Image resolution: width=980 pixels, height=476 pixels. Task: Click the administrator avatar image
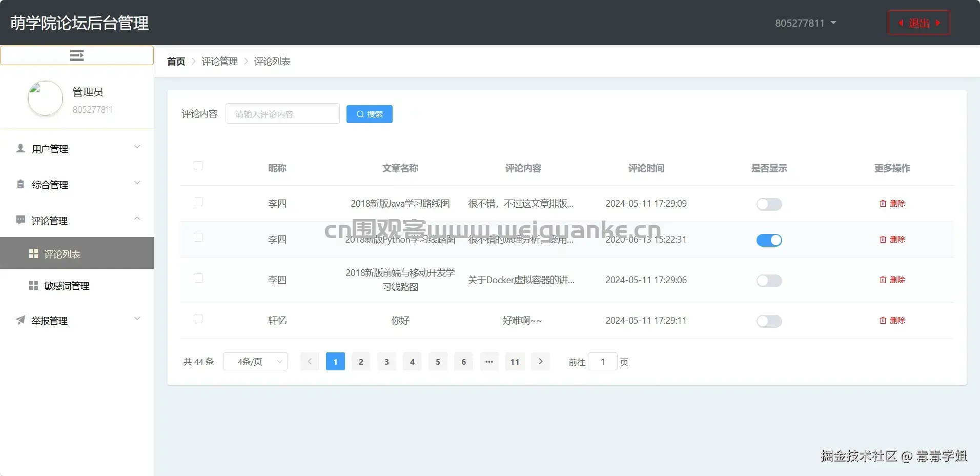45,98
